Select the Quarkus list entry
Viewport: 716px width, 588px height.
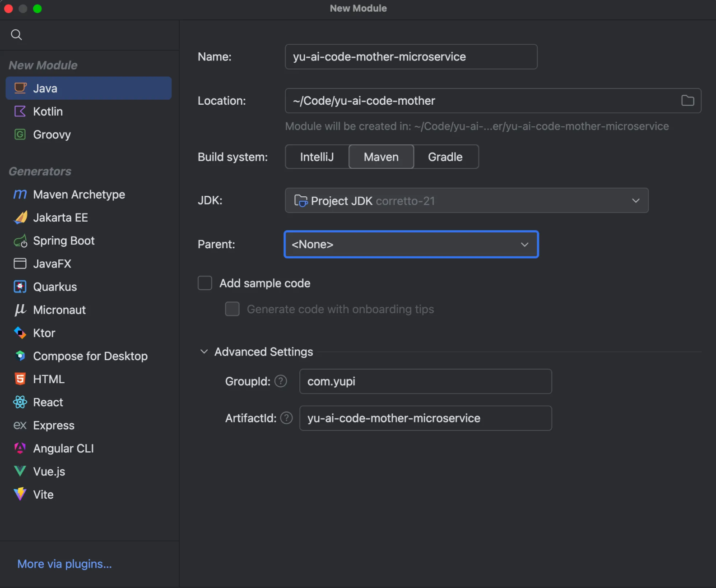[x=88, y=287]
